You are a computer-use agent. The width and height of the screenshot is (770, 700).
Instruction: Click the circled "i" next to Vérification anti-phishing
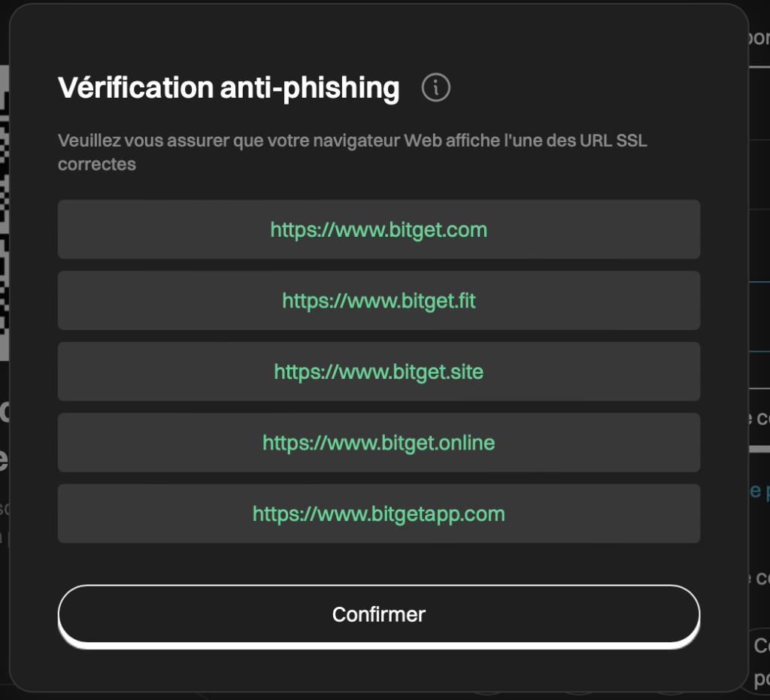[x=436, y=87]
